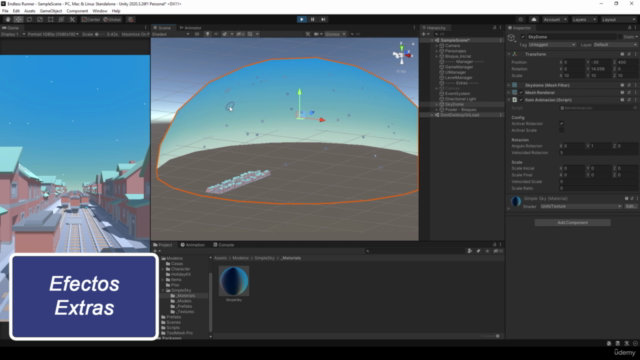This screenshot has height=360, width=640.
Task: Toggle SkyDome active checkbox
Action: tap(523, 37)
